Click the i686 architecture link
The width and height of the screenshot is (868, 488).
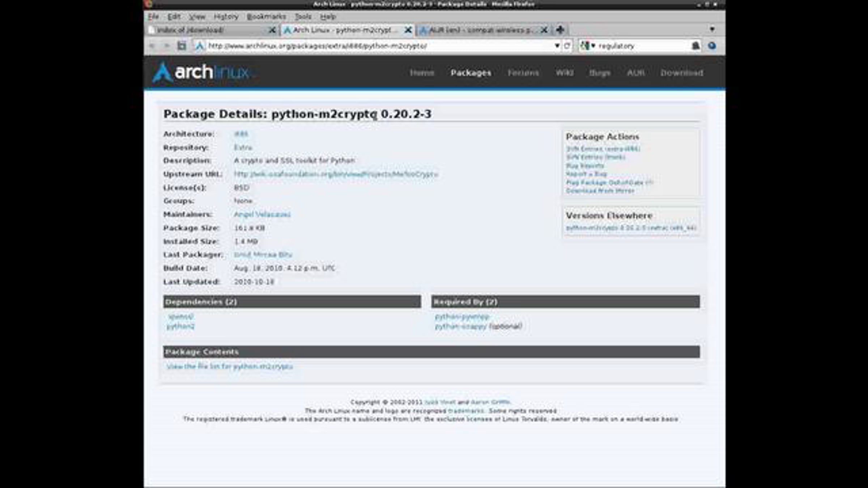(241, 134)
